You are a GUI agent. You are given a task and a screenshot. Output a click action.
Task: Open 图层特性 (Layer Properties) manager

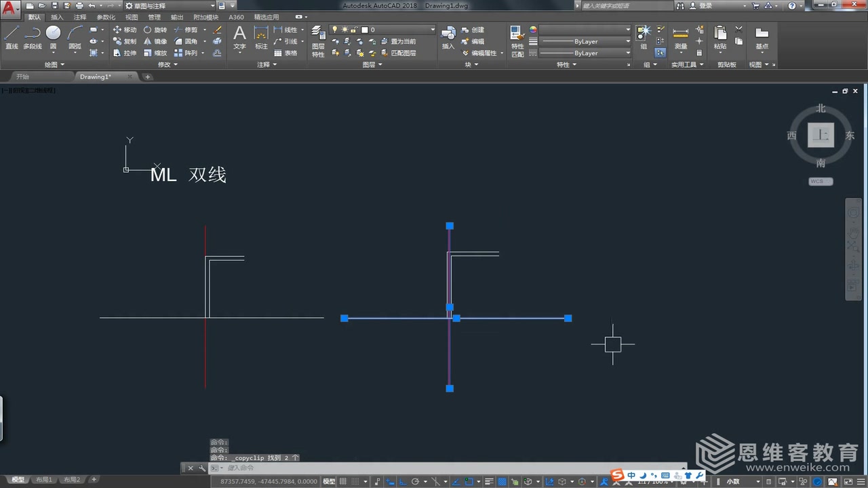click(318, 41)
